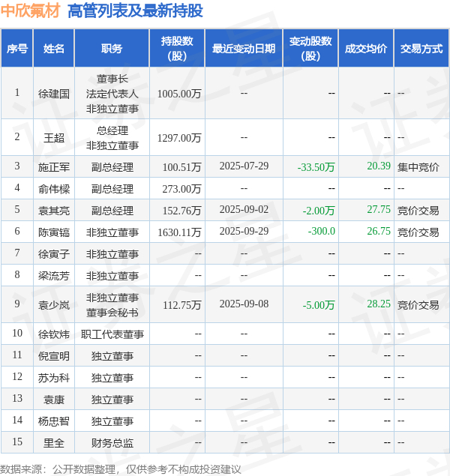The width and height of the screenshot is (450, 476).
Task: Click the 持股数(股) column header
Action: click(177, 48)
